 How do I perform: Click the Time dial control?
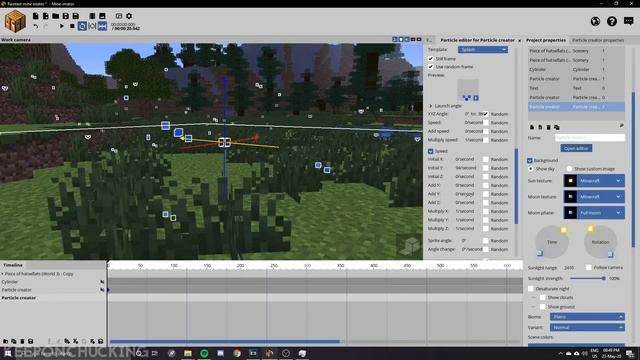click(x=552, y=242)
